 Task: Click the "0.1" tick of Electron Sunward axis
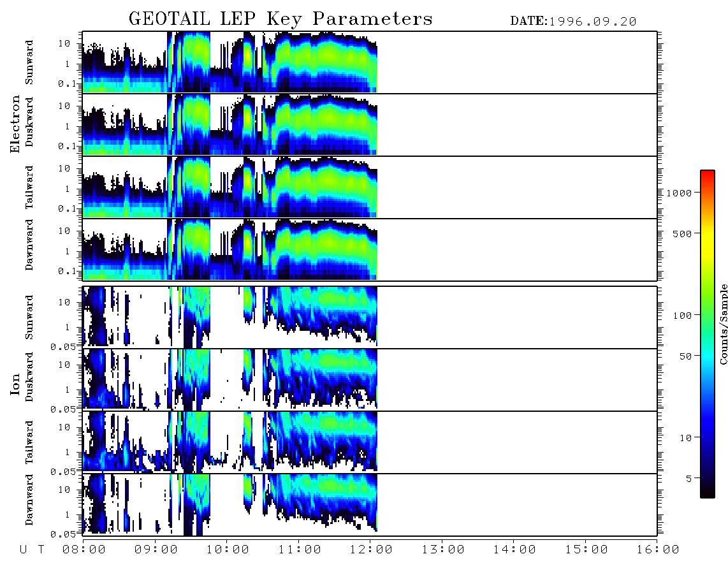(x=67, y=84)
